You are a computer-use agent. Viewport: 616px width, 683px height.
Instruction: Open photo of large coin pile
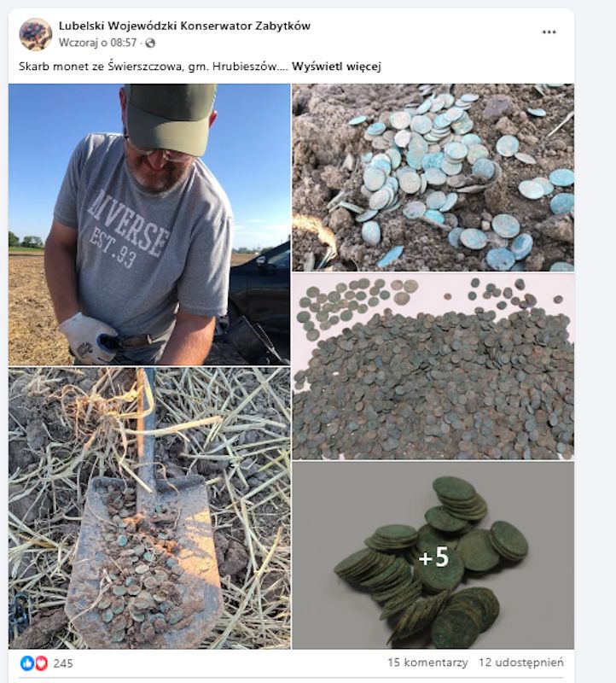pyautogui.click(x=433, y=367)
